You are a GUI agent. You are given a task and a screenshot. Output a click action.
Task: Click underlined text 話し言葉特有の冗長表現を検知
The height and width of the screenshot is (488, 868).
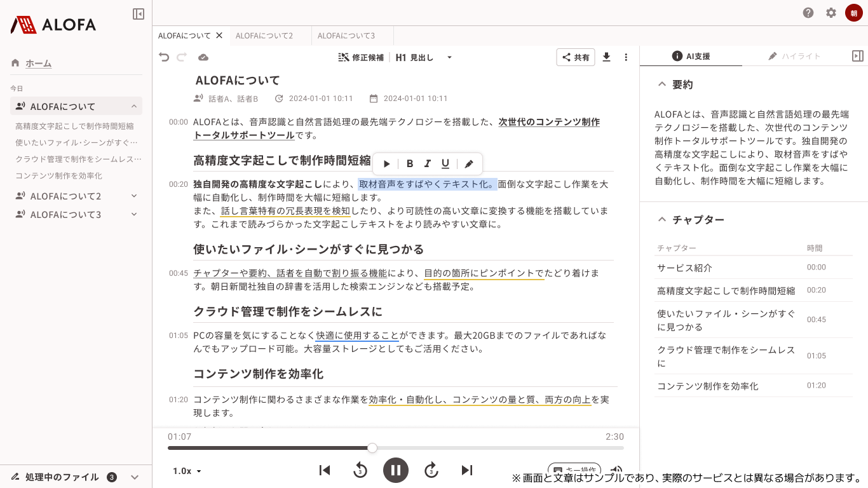[x=285, y=210]
